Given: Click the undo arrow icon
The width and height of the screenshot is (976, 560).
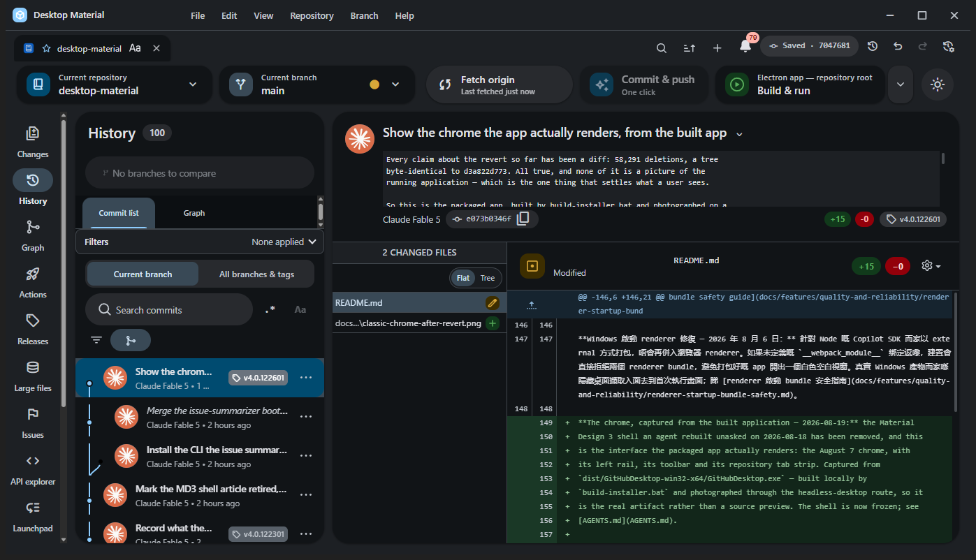Looking at the screenshot, I should point(898,46).
